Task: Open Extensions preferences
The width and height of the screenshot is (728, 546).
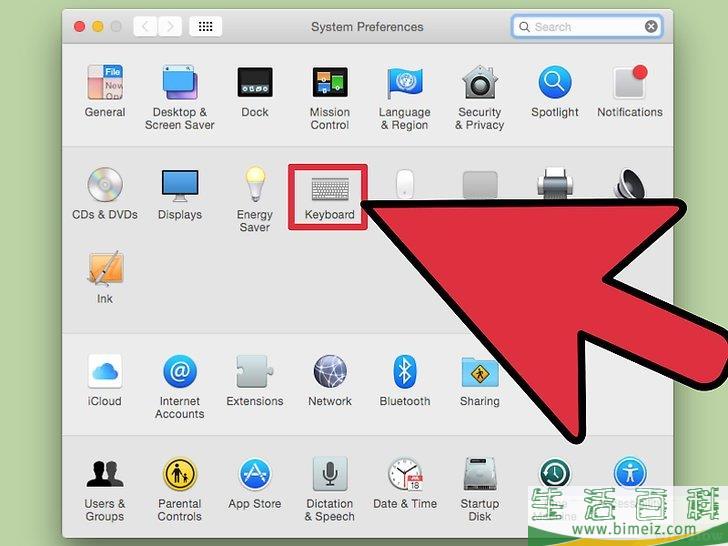Action: click(x=255, y=380)
